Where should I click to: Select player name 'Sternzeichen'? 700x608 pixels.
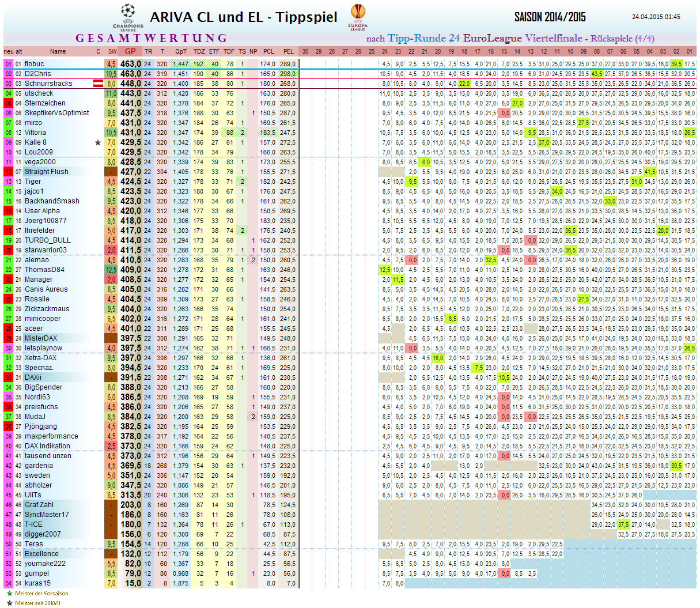tap(45, 103)
